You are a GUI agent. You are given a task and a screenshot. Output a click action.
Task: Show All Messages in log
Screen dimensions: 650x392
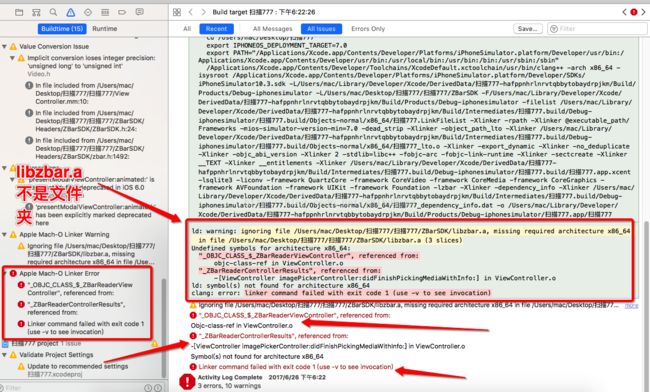pyautogui.click(x=272, y=29)
